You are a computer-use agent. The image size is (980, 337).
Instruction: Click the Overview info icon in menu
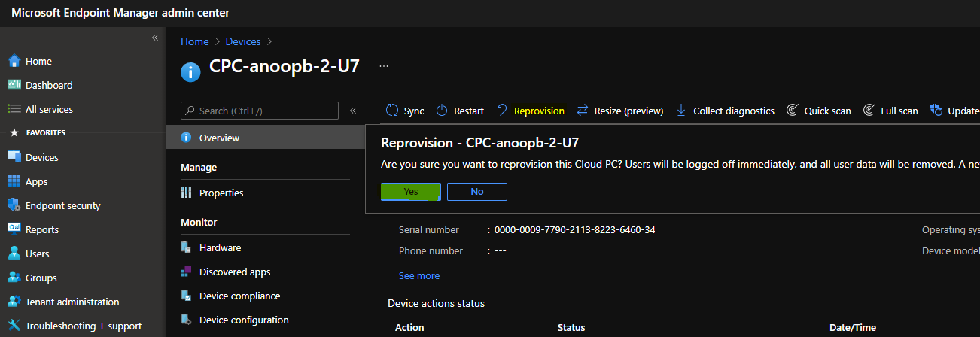(187, 138)
